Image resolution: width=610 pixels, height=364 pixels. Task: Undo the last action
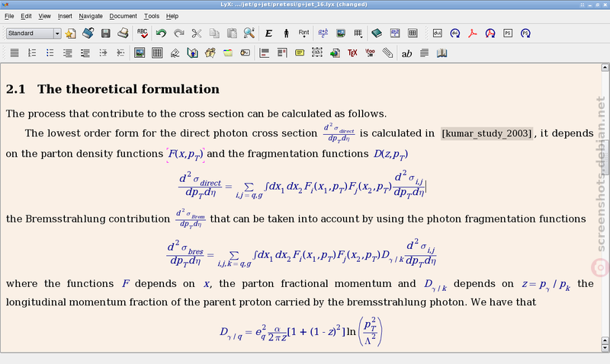click(x=161, y=34)
